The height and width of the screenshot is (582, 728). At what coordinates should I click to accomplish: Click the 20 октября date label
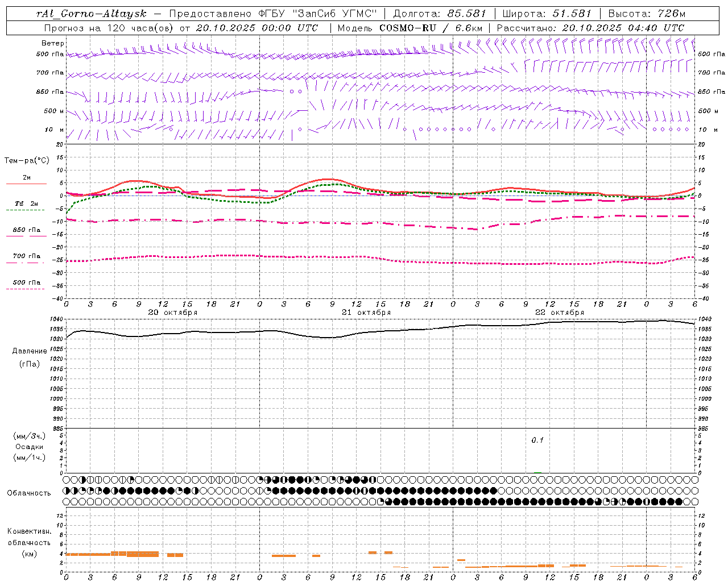[x=173, y=312]
